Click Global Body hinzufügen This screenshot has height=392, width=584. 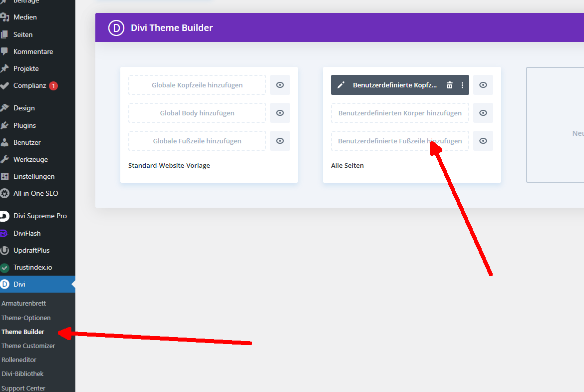click(197, 113)
